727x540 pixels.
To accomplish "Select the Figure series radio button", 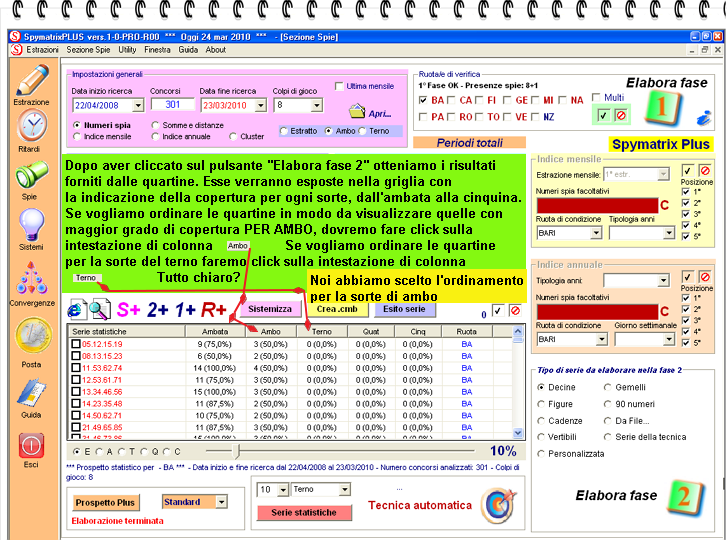I will coord(541,404).
